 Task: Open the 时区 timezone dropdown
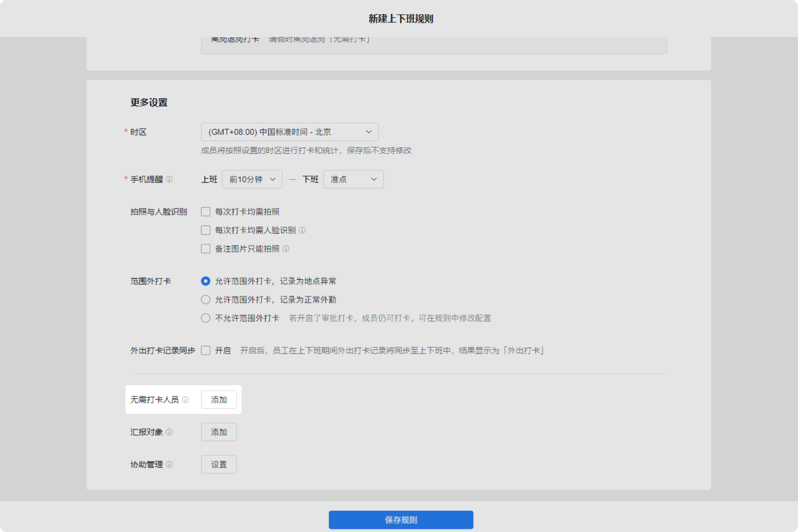[289, 132]
